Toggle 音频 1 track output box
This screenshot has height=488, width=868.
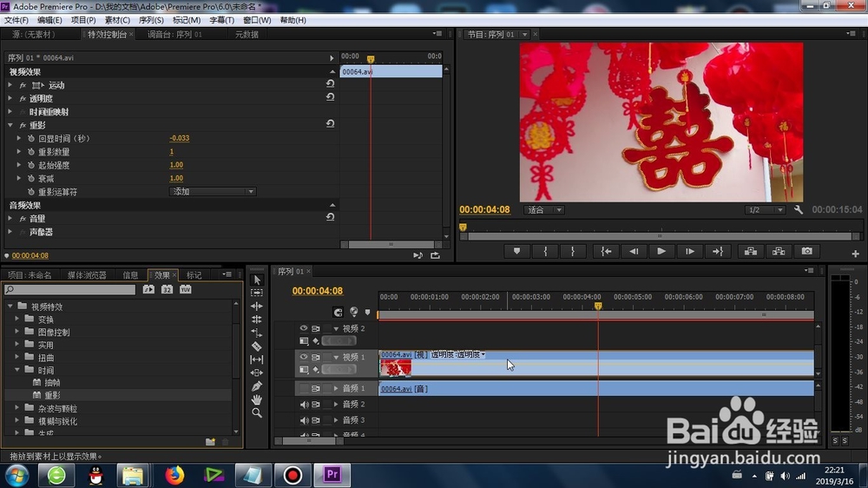[304, 388]
